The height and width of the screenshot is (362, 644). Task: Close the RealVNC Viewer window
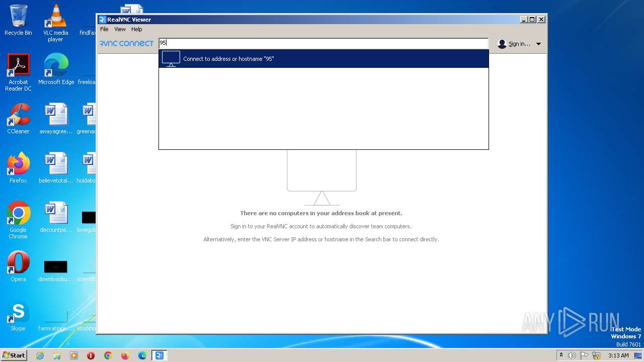pyautogui.click(x=541, y=20)
